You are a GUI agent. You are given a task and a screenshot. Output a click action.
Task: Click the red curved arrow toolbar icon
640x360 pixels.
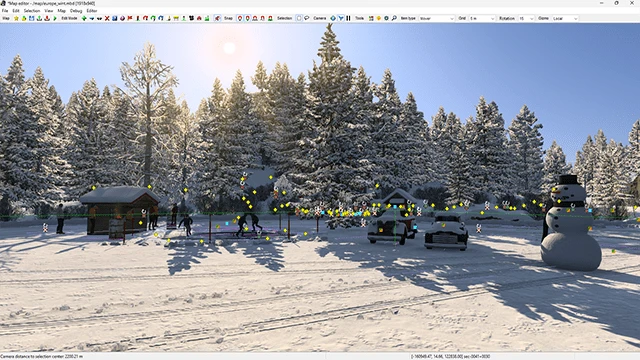pos(145,18)
